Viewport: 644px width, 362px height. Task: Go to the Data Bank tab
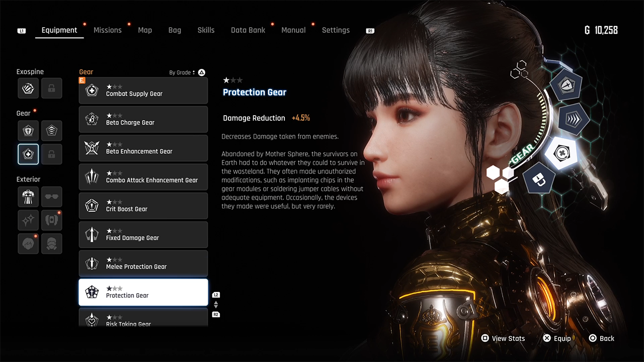(x=248, y=30)
